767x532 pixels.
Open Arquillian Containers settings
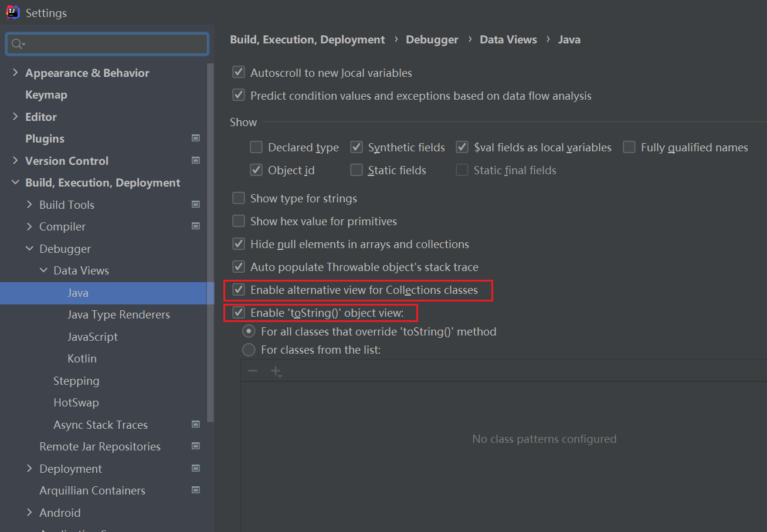[92, 490]
